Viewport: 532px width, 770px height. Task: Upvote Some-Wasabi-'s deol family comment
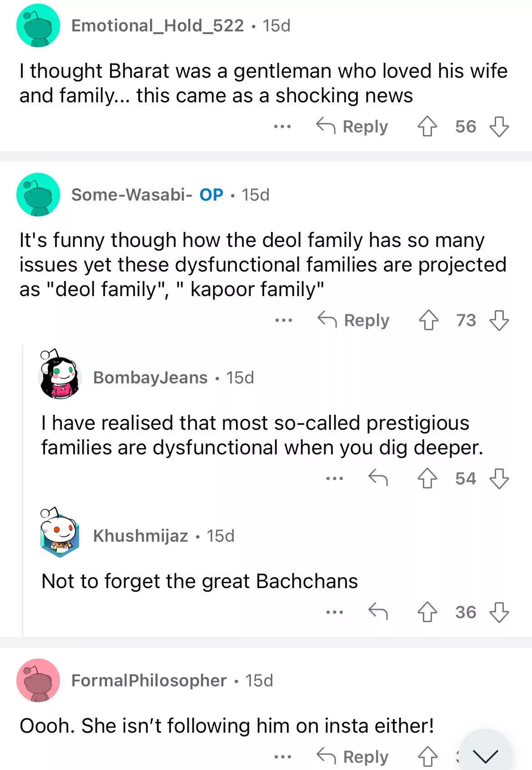[428, 320]
